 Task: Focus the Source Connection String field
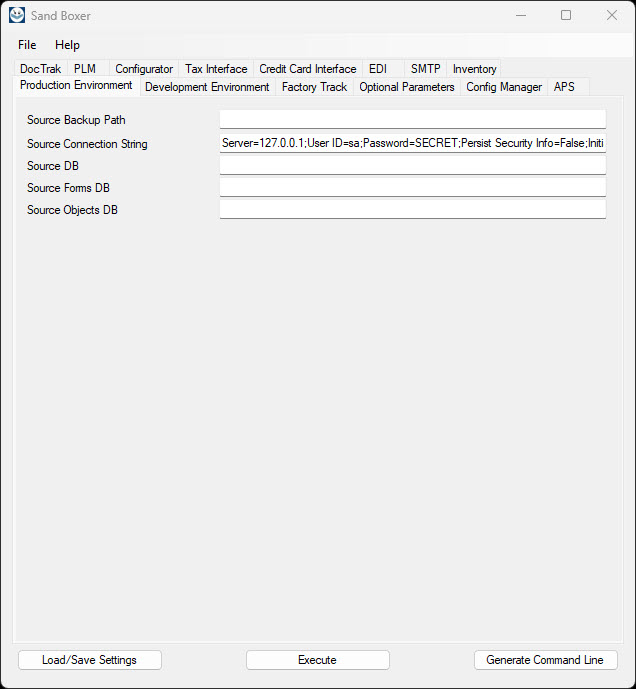coord(412,144)
